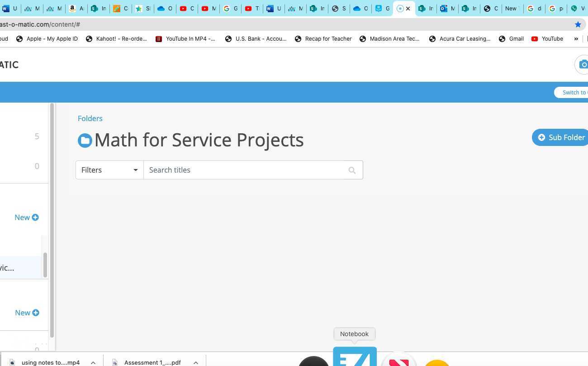Click the bookmark star in the address bar

(x=578, y=24)
